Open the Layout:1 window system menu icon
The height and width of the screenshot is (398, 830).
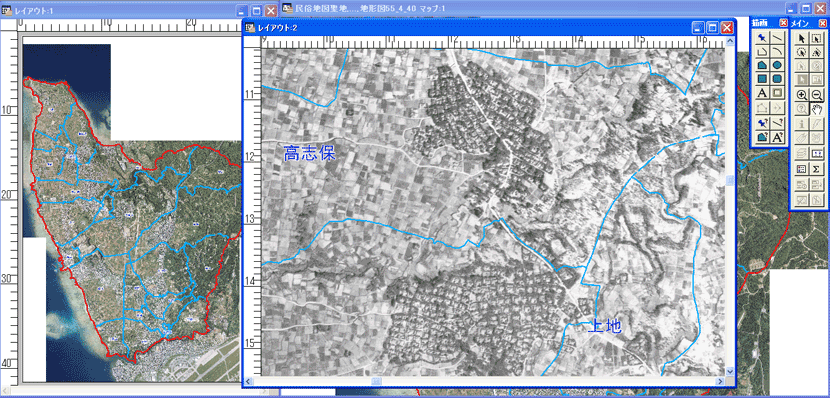pos(7,10)
